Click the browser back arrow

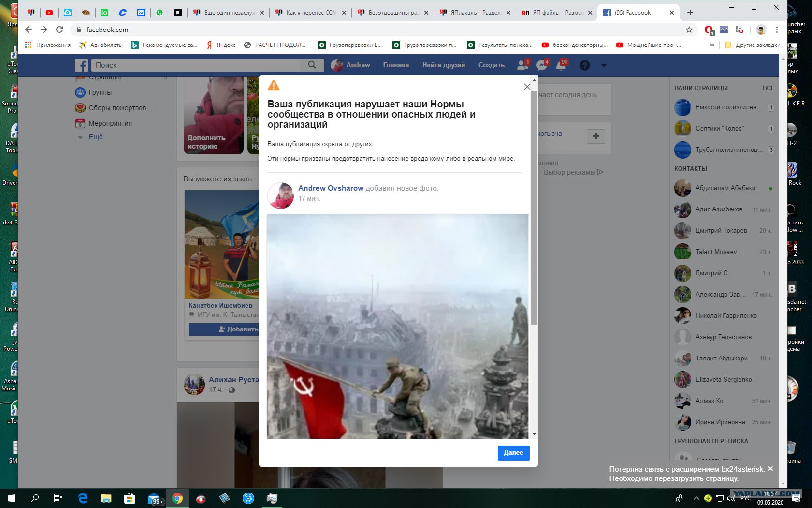29,30
